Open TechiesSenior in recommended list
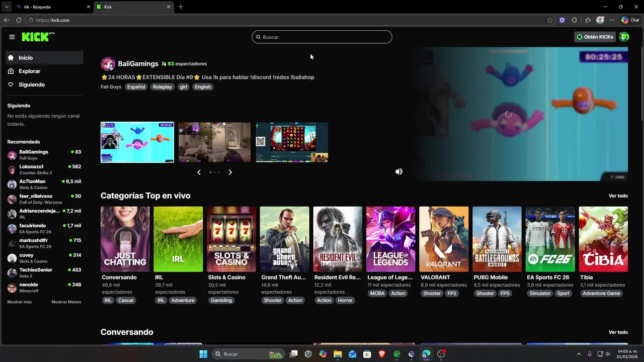The height and width of the screenshot is (362, 644). 44,273
